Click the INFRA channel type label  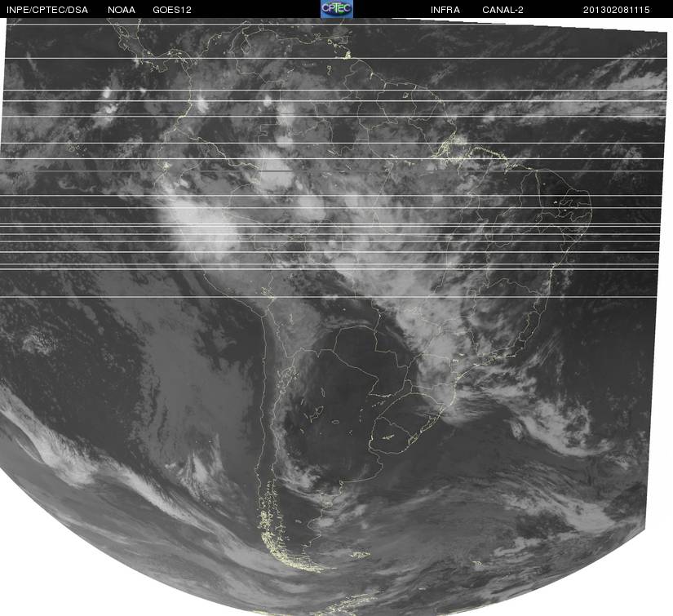tap(445, 10)
